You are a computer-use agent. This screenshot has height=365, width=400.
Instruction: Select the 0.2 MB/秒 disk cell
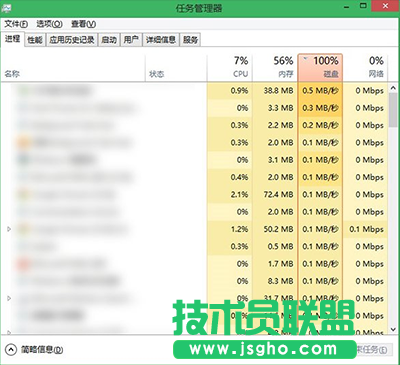(x=320, y=125)
